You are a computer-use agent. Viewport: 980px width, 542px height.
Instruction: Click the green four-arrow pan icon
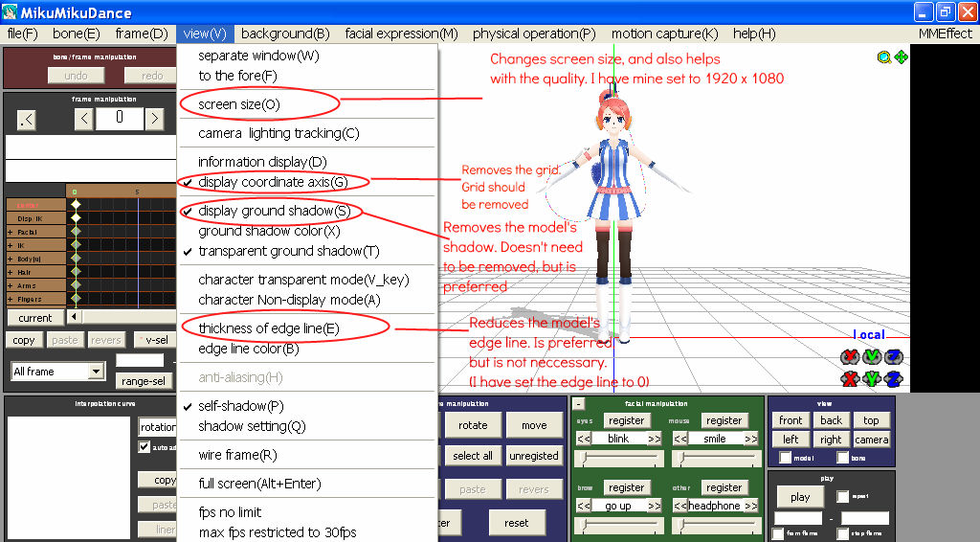pyautogui.click(x=901, y=57)
